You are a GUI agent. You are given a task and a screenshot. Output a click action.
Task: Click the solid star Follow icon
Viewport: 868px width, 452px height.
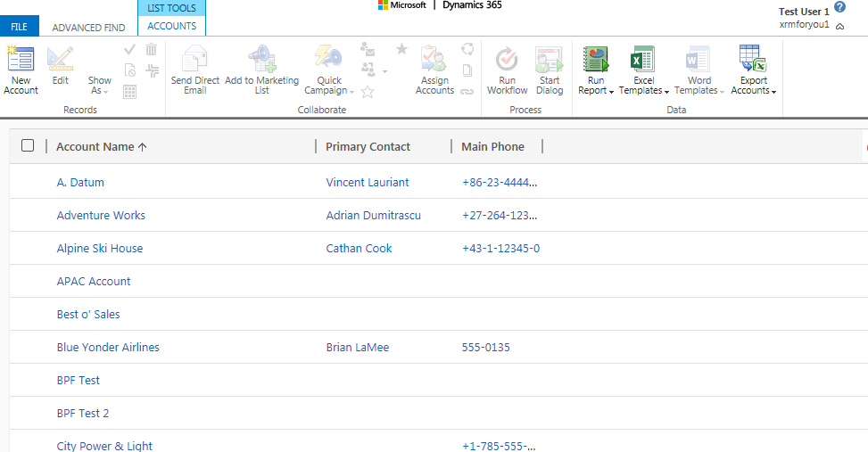(x=402, y=49)
